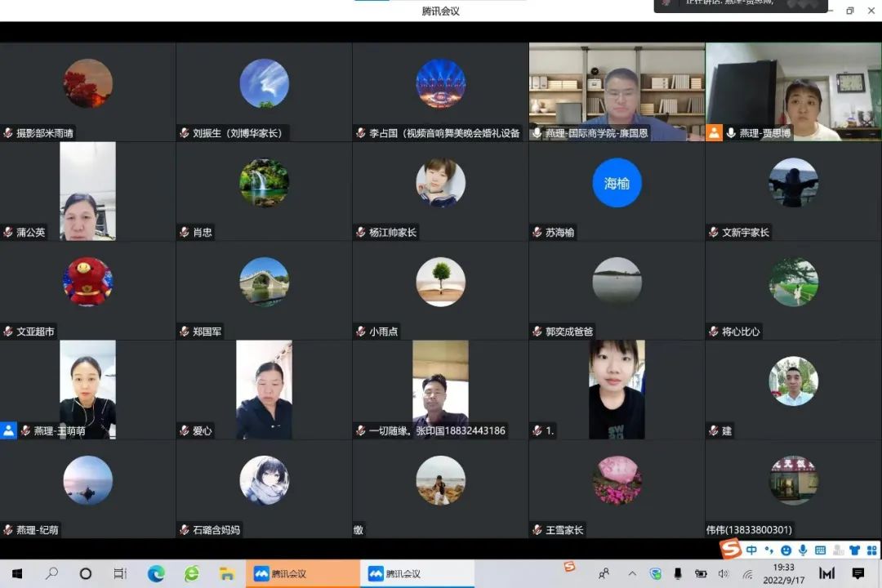Click the blue person icon beside 燕理-王萌萌

pos(8,430)
